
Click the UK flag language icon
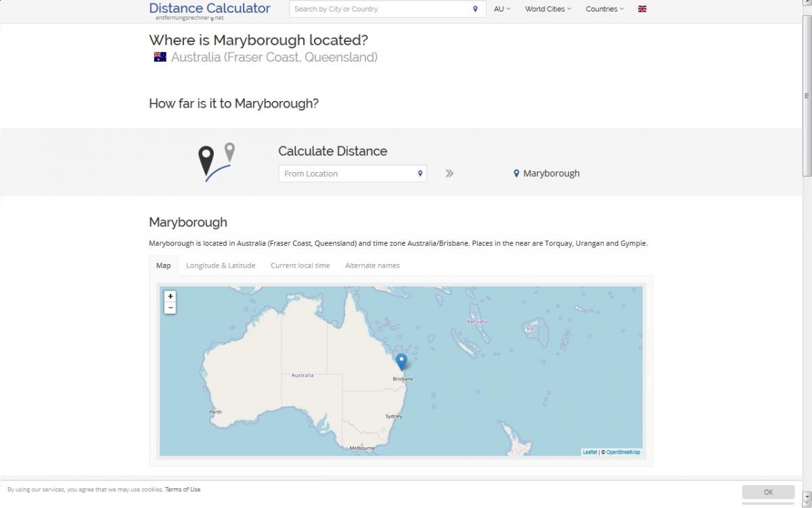(x=642, y=9)
